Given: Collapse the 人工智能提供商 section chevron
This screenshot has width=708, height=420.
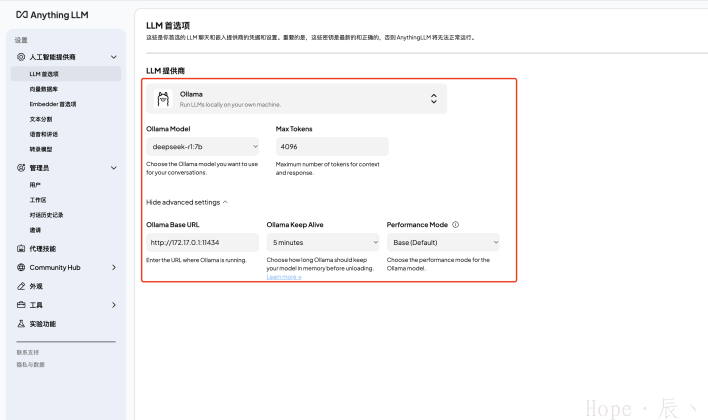Looking at the screenshot, I should [x=114, y=57].
